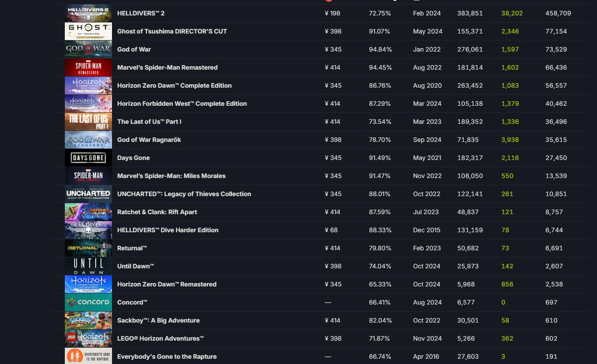597x364 pixels.
Task: Select the Sackboy game thumbnail image
Action: click(88, 320)
